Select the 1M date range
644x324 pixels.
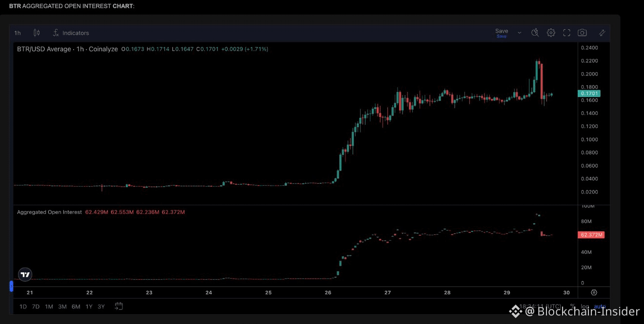click(49, 306)
